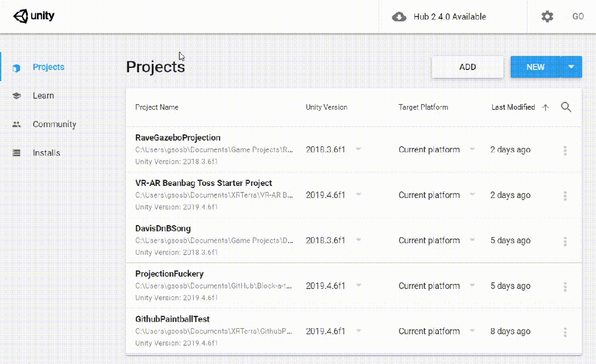596x364 pixels.
Task: Expand the NEW button dropdown arrow
Action: pos(571,67)
